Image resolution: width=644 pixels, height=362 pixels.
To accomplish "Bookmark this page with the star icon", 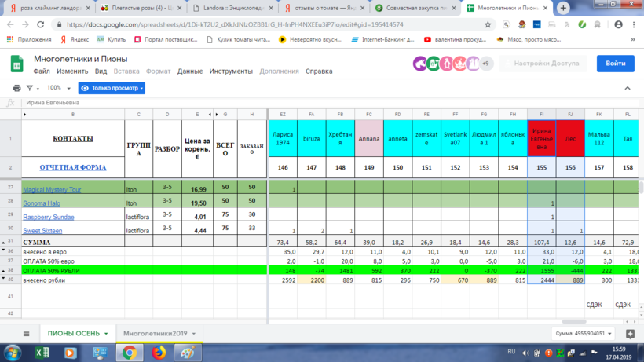I will click(488, 24).
